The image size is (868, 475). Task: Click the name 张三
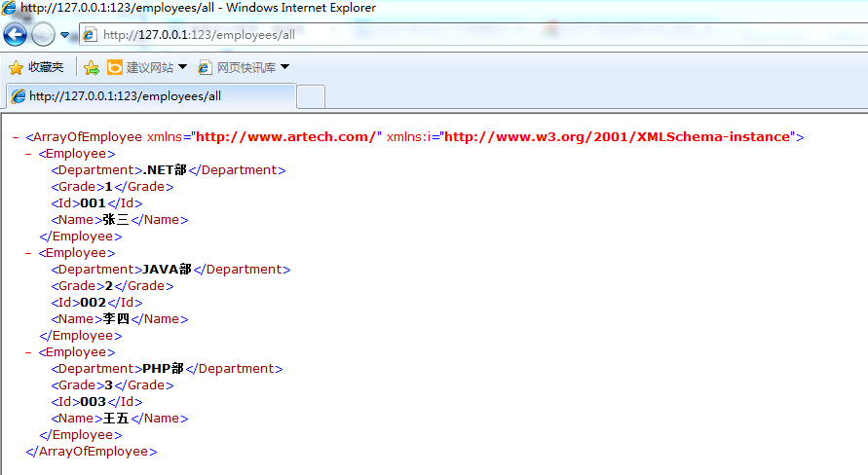116,220
